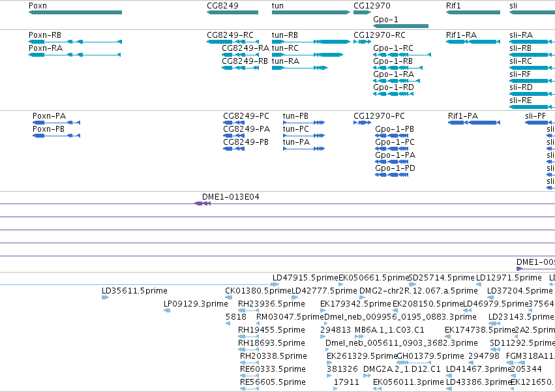Viewport: 555px width, 392px height.
Task: Click the Poxn gene bar in the top track
Action: pos(75,12)
